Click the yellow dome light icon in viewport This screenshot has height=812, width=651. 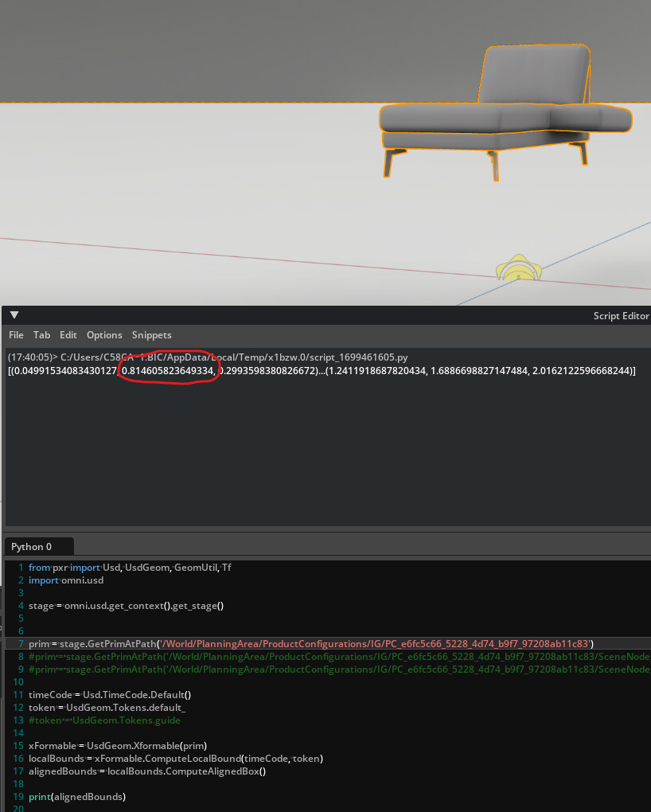518,269
